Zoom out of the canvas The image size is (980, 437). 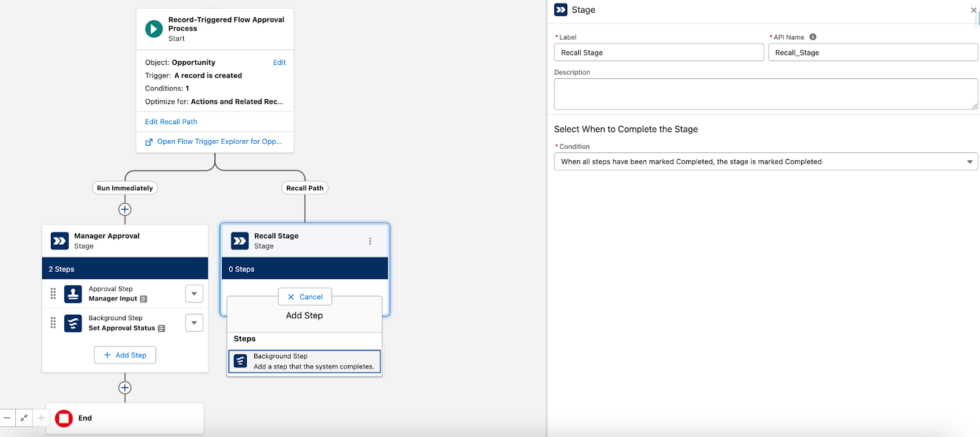7,417
